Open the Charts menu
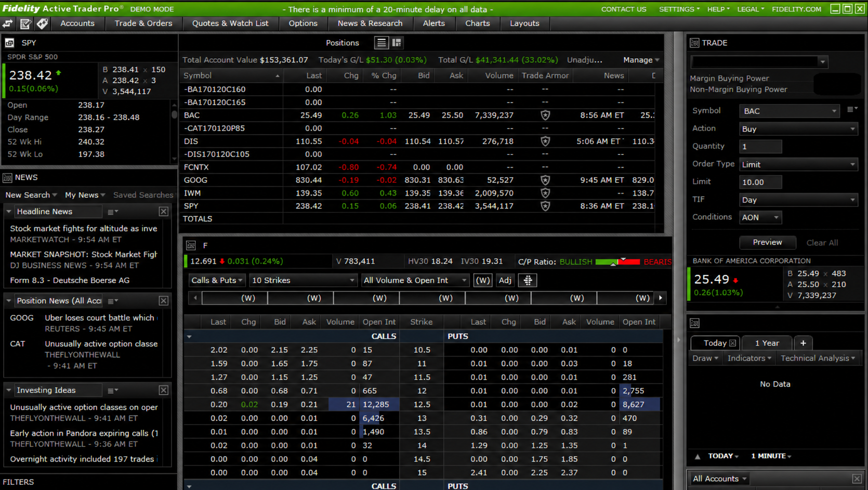 pyautogui.click(x=478, y=23)
